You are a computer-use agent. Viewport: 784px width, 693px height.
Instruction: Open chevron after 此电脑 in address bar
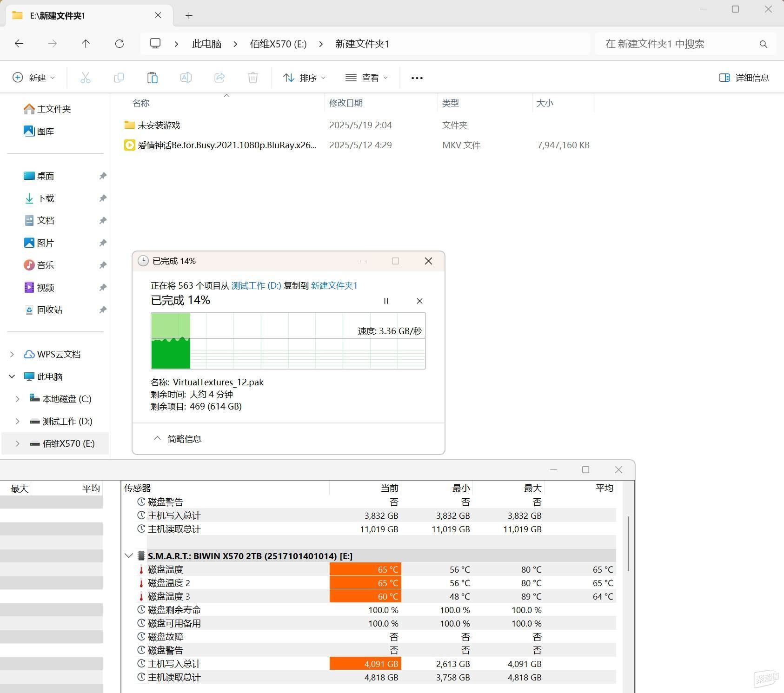point(235,44)
